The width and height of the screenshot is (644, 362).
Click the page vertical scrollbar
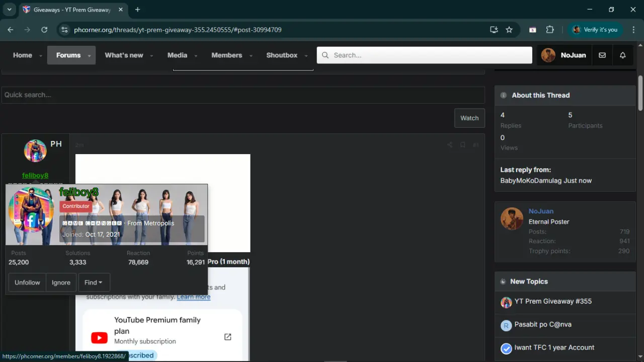tap(640, 93)
